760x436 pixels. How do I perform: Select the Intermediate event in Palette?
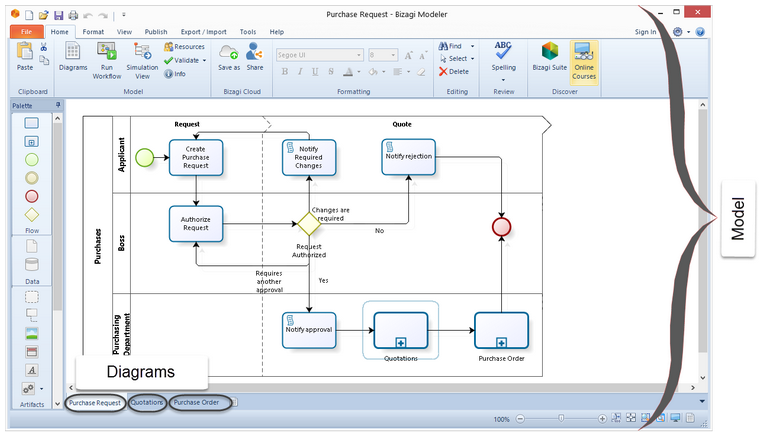click(32, 178)
